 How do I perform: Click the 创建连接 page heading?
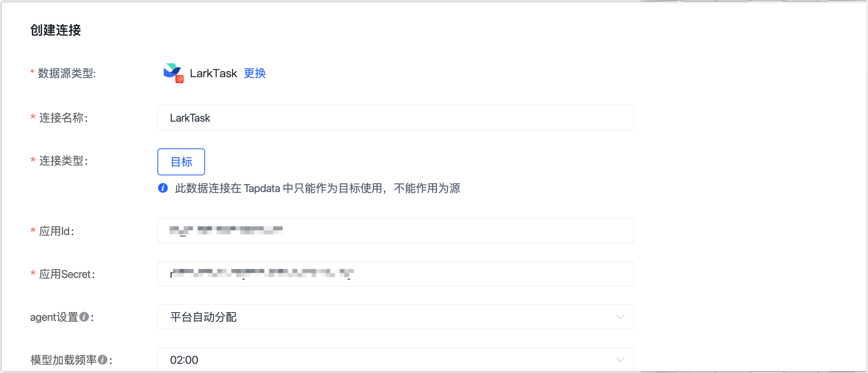point(56,30)
